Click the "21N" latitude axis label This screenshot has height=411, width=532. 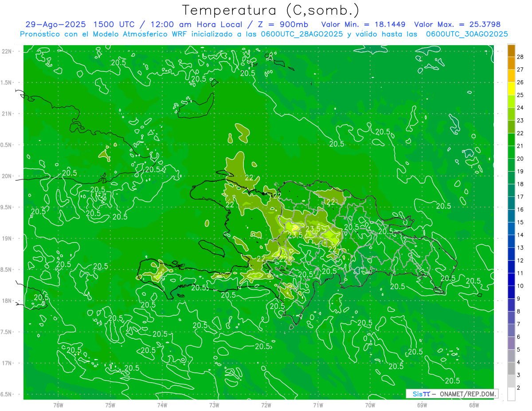click(x=7, y=114)
